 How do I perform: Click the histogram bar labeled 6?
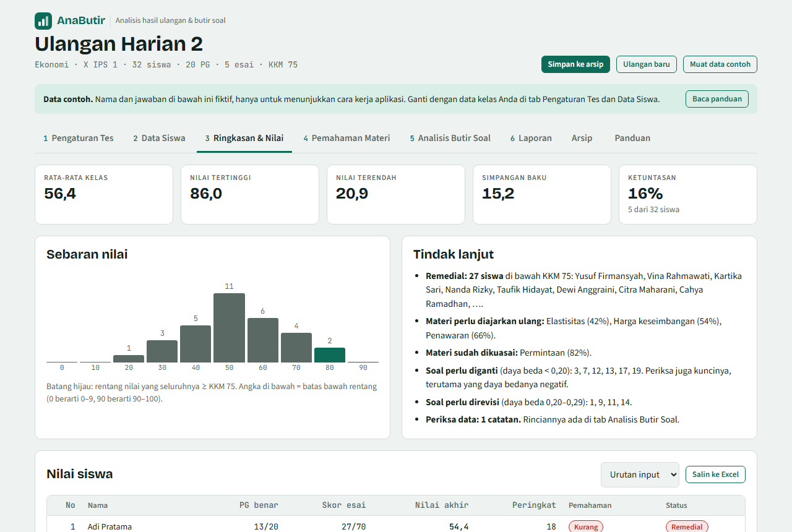coord(263,340)
